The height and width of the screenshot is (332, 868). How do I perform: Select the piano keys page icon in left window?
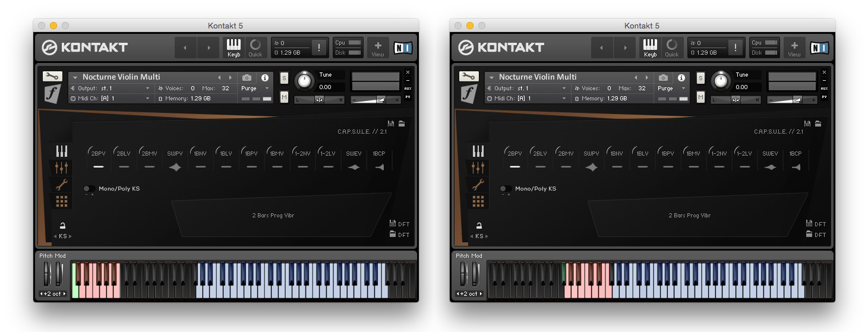62,151
